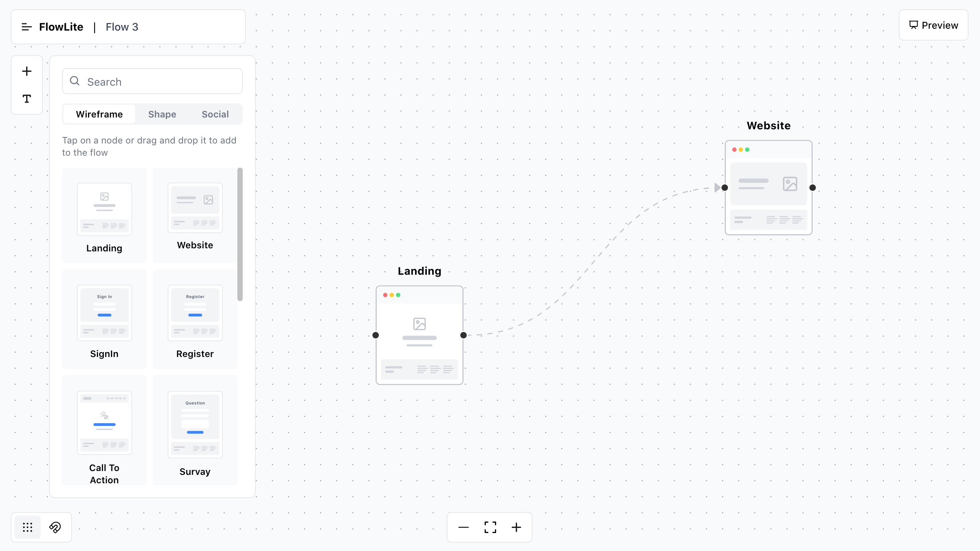Fit the canvas to screen
This screenshot has height=551, width=980.
489,527
